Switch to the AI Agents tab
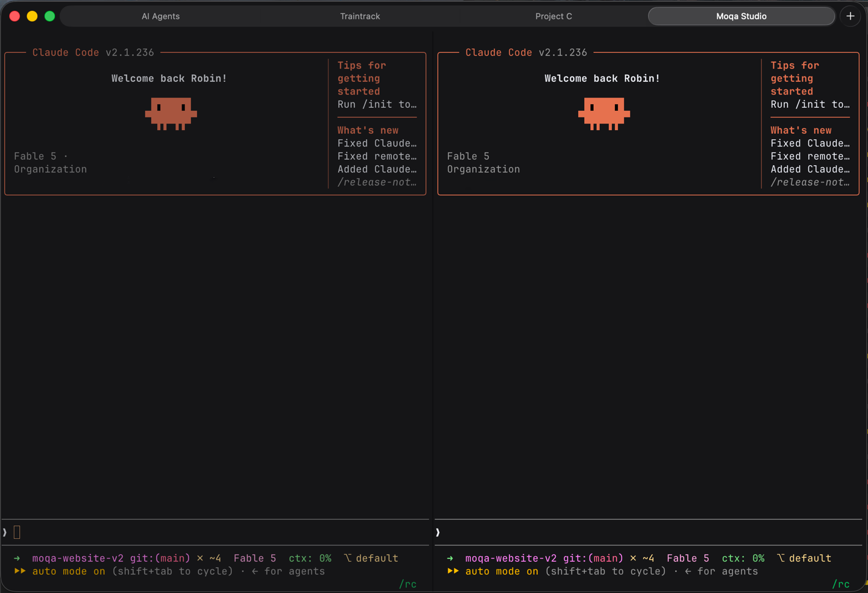This screenshot has height=593, width=868. 160,16
